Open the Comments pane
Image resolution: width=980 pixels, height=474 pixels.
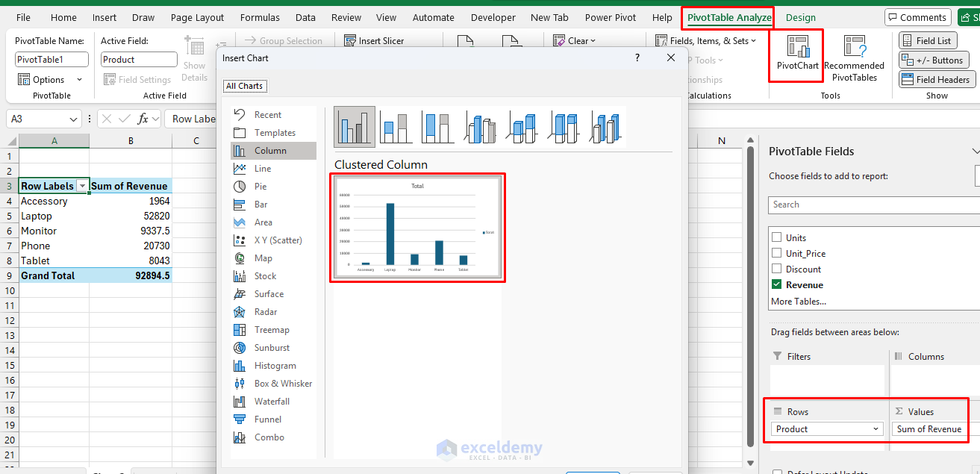coord(917,16)
